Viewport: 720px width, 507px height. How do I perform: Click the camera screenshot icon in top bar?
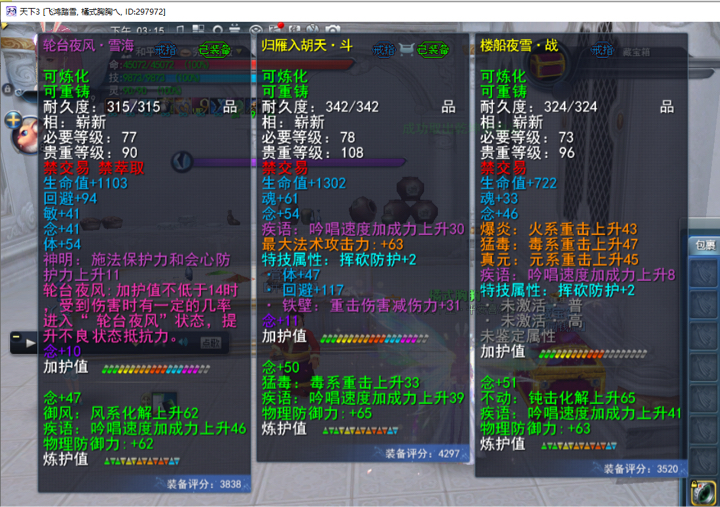click(x=333, y=30)
